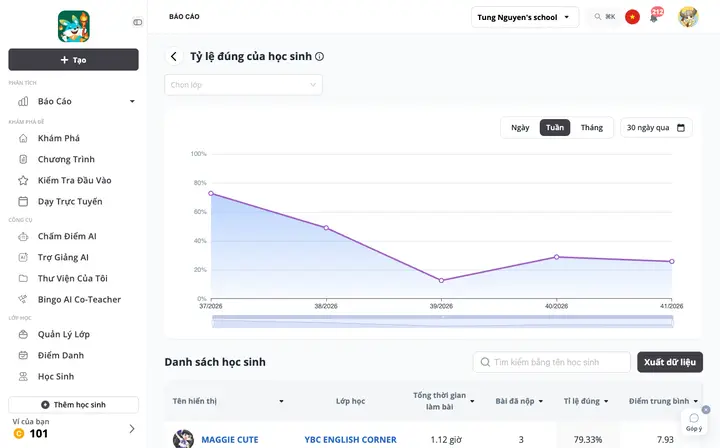Go back with the left arrow button
The width and height of the screenshot is (720, 448).
[x=174, y=56]
